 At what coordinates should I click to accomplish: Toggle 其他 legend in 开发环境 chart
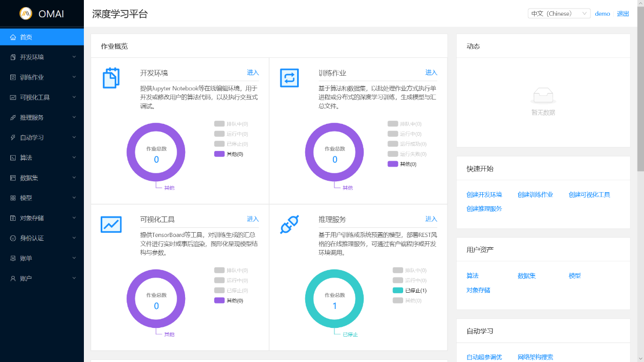click(229, 154)
